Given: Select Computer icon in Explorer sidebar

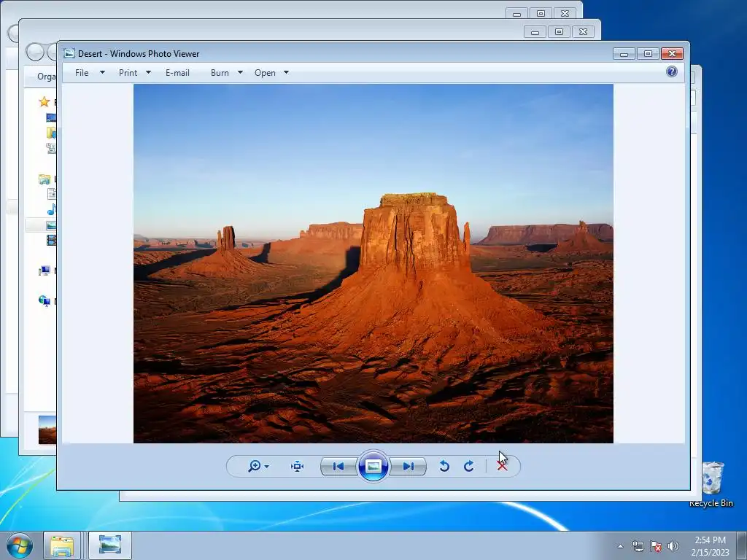Looking at the screenshot, I should pos(44,271).
